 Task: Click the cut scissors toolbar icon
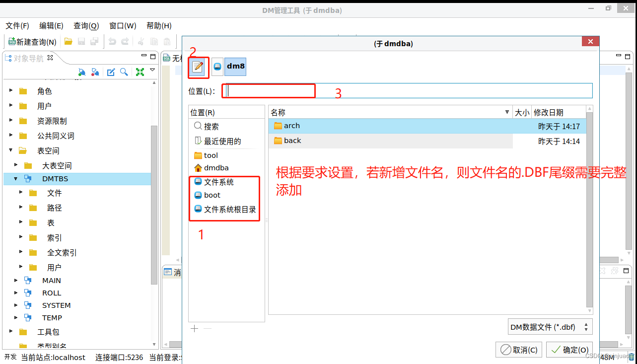[x=142, y=42]
